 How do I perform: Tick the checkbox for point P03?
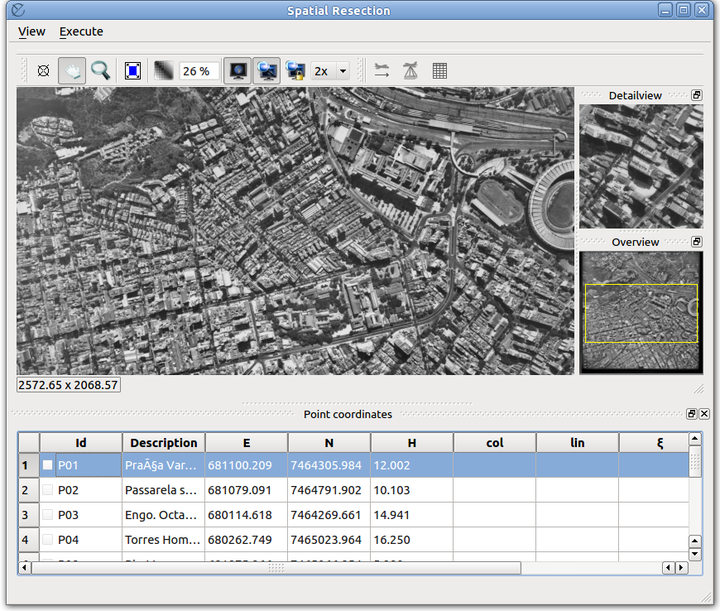tap(48, 515)
